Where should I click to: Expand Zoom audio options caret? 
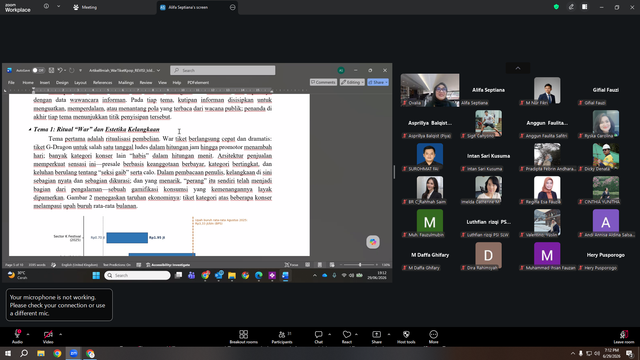28,334
